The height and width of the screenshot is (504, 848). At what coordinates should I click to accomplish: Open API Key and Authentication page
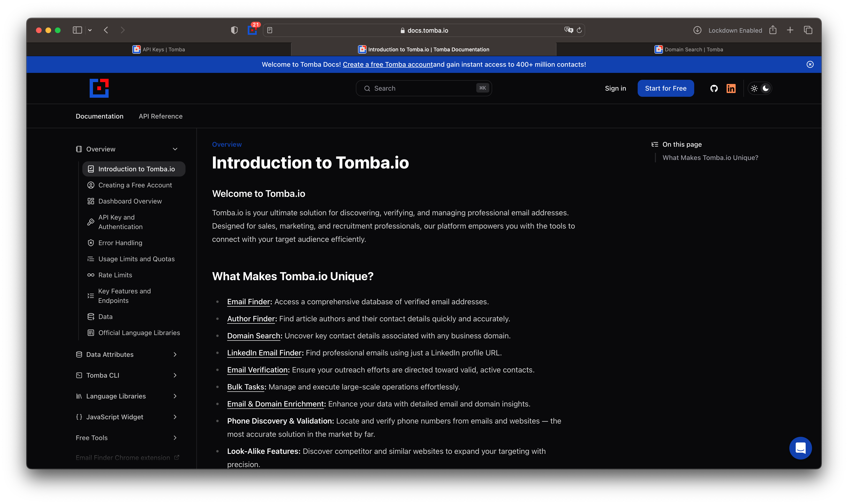(x=134, y=222)
